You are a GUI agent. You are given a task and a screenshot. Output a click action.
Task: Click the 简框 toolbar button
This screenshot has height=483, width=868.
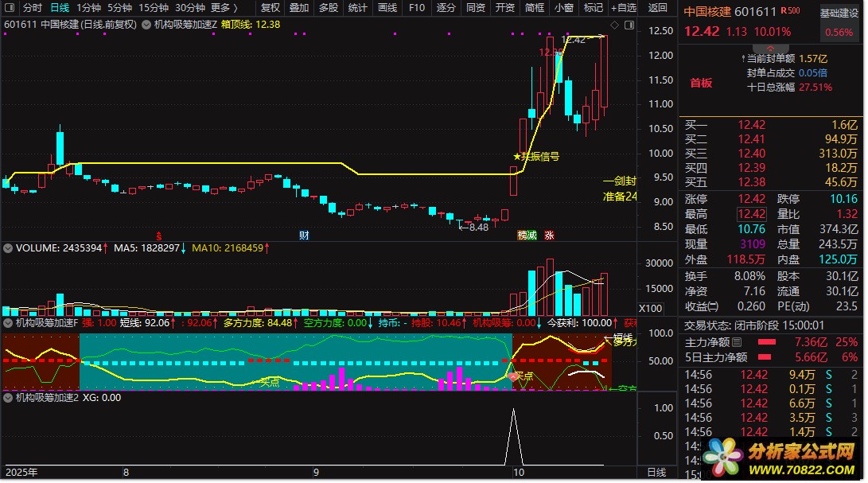pyautogui.click(x=534, y=8)
